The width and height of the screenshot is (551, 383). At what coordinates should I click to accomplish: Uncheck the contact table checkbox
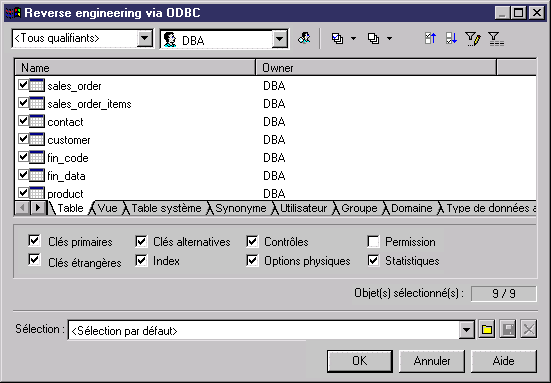pos(23,121)
